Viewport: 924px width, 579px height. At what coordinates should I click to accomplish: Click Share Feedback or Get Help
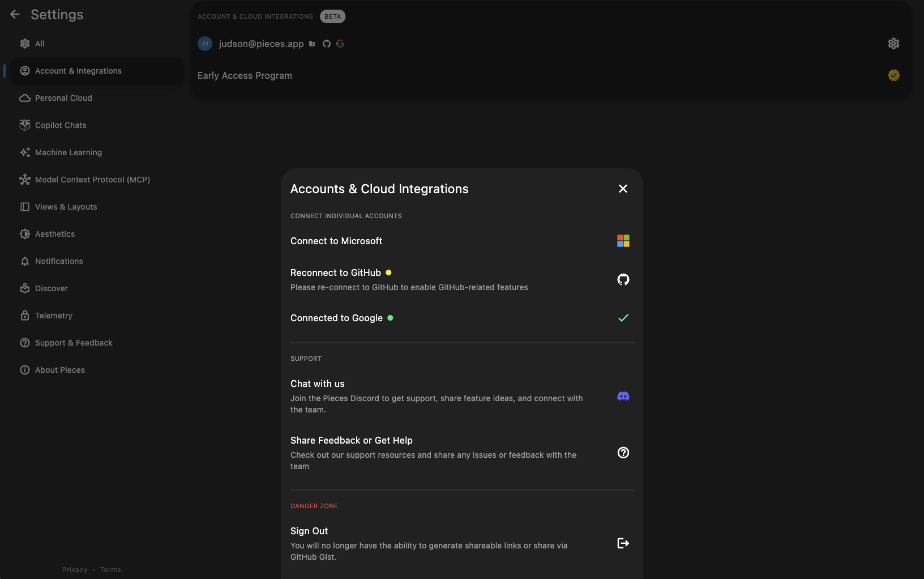coord(462,453)
